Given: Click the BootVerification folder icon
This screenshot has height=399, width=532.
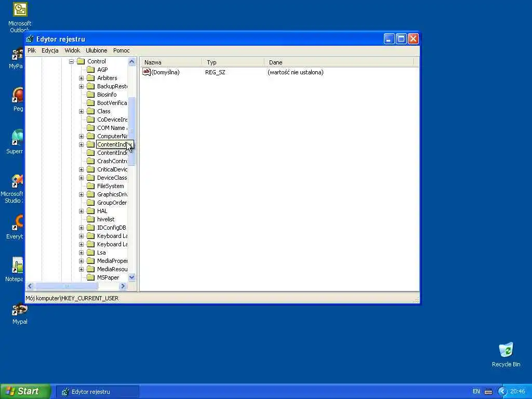Looking at the screenshot, I should [x=90, y=103].
